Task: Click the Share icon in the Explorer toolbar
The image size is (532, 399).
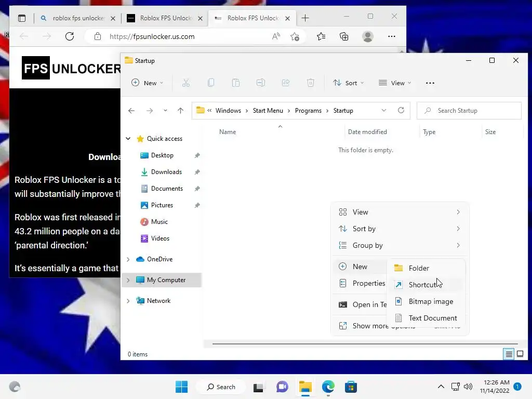Action: tap(286, 83)
